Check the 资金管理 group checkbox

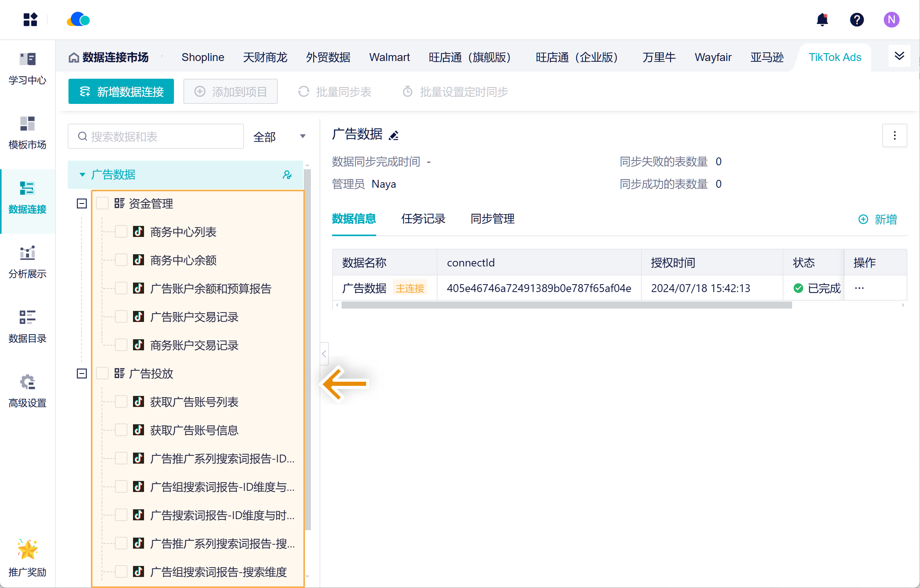click(x=102, y=203)
